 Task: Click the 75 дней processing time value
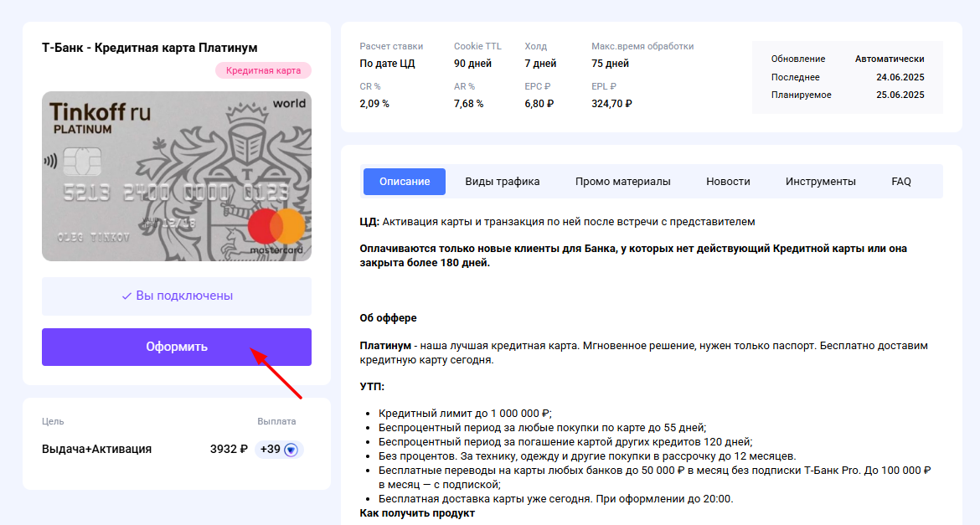[610, 63]
